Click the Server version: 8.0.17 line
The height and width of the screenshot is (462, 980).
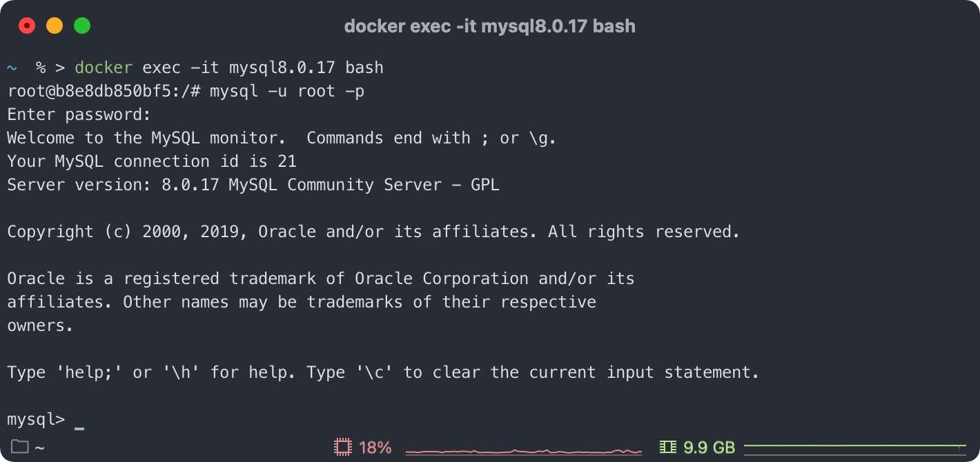[253, 185]
